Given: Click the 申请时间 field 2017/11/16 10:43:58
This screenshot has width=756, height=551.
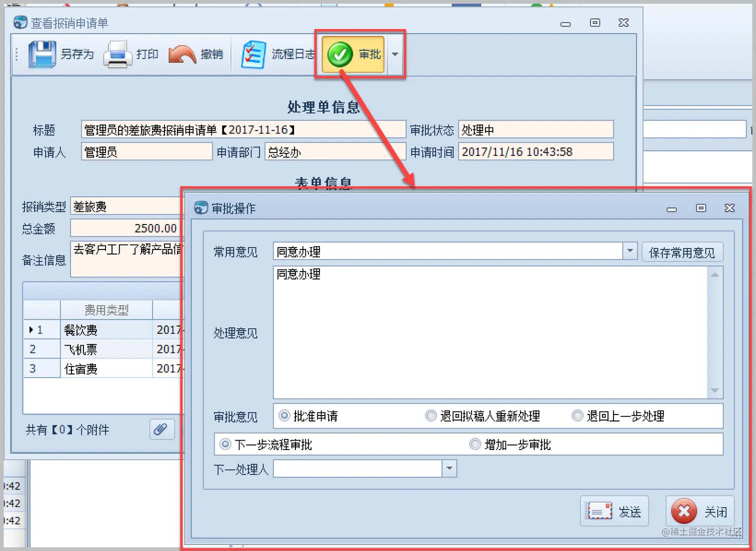Looking at the screenshot, I should pyautogui.click(x=536, y=151).
